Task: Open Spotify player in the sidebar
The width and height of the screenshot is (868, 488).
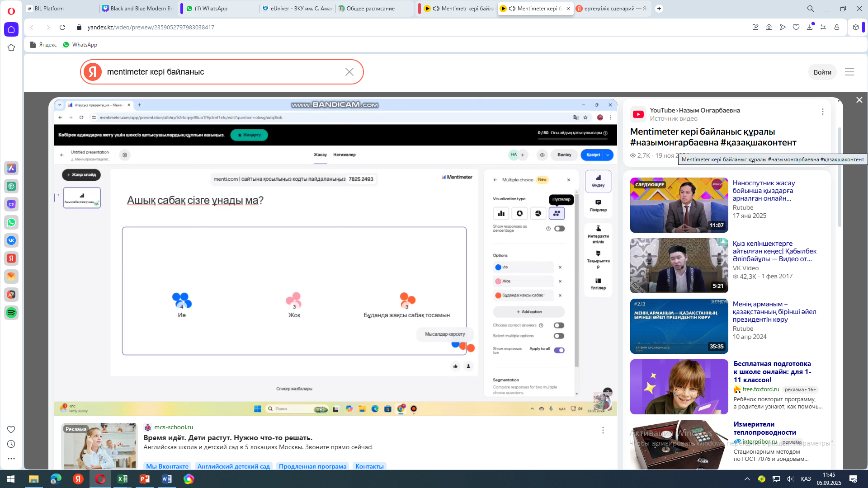Action: (11, 313)
